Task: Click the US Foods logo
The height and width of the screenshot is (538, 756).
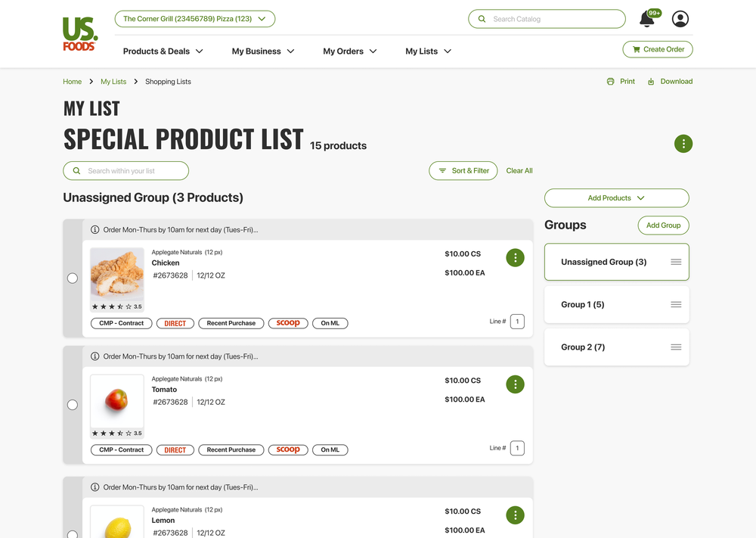Action: [79, 33]
